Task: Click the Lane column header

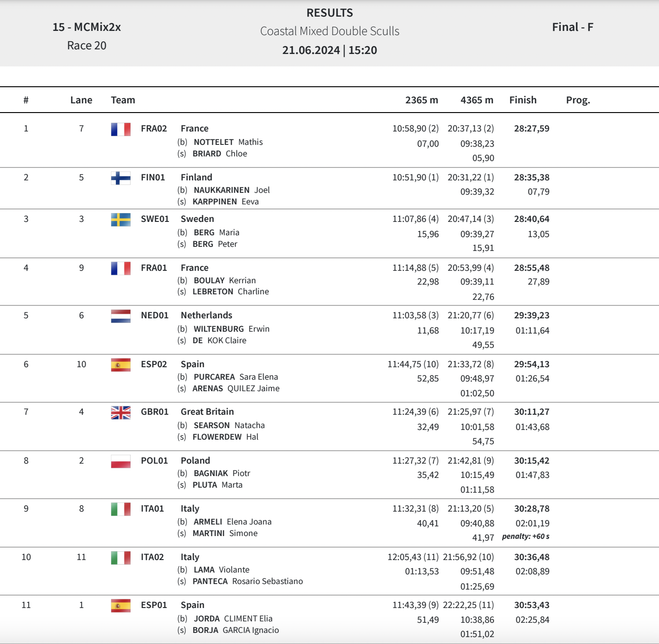Action: (81, 100)
